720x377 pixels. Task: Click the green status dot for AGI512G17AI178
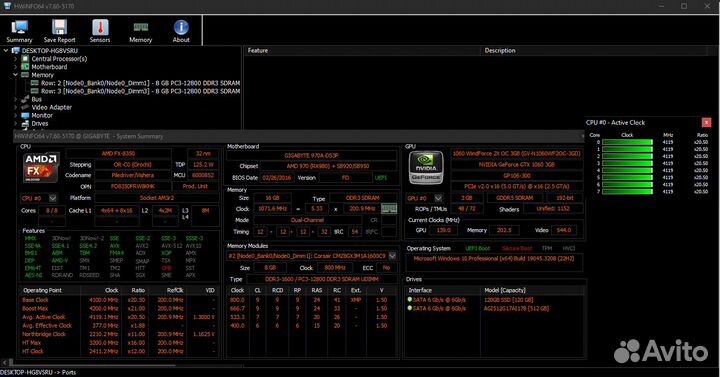410,308
